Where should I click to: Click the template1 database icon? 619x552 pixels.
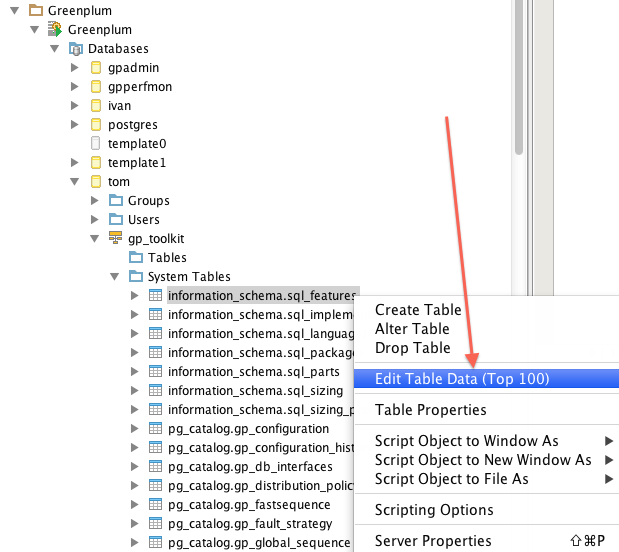96,162
